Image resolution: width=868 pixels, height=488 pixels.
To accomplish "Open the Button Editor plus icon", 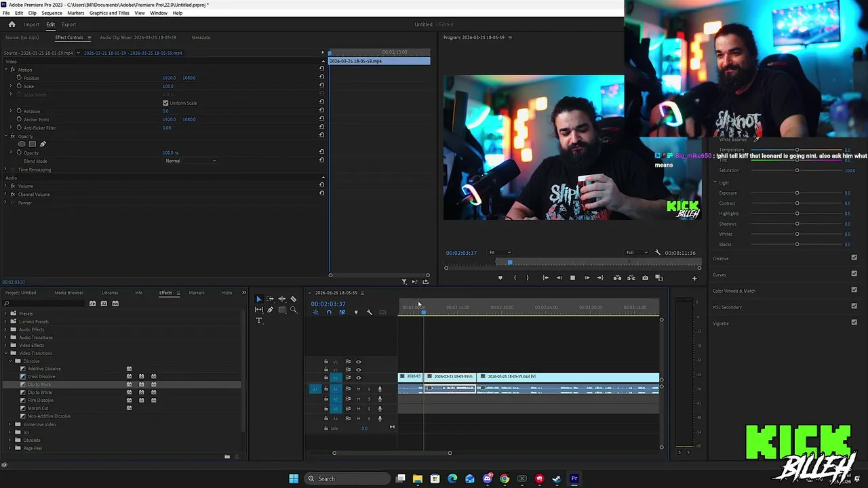I will (x=694, y=278).
